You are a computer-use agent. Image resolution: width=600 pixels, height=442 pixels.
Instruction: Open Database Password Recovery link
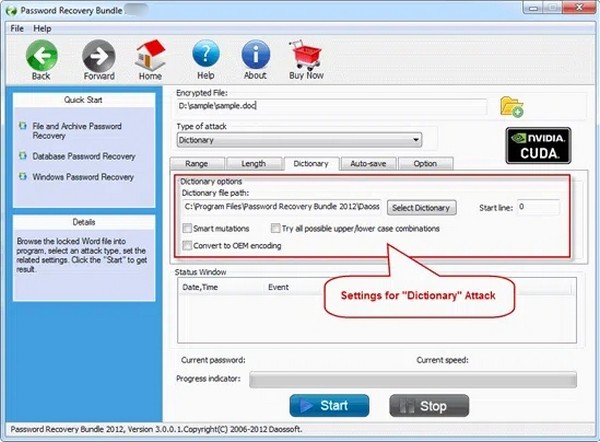pyautogui.click(x=84, y=157)
